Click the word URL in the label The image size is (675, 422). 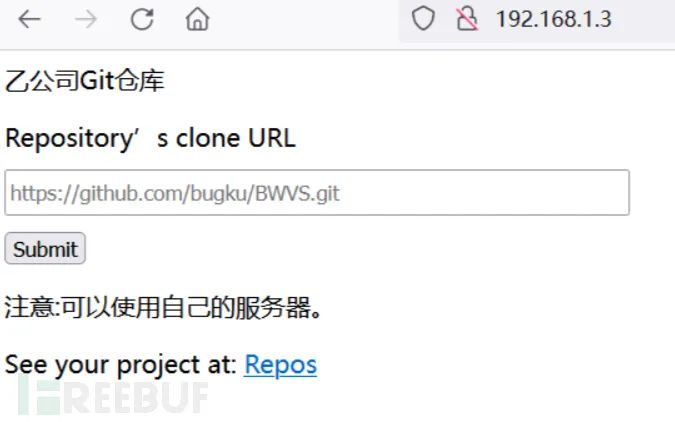tap(272, 138)
